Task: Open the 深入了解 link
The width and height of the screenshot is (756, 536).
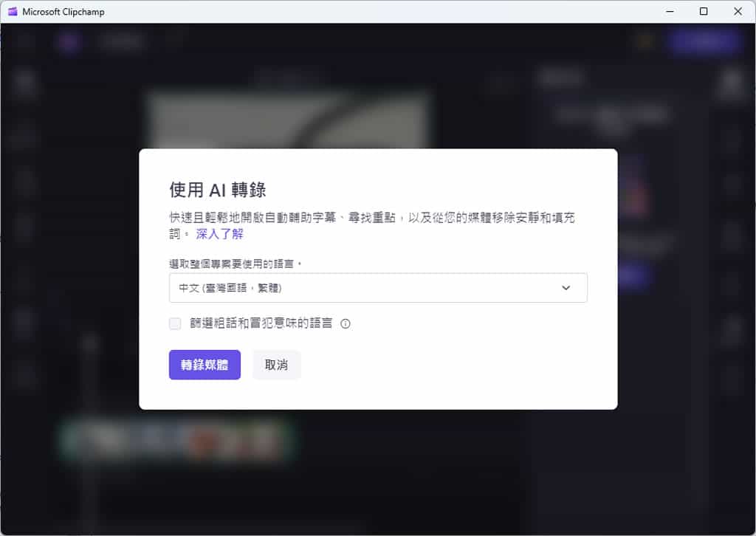Action: (x=219, y=234)
